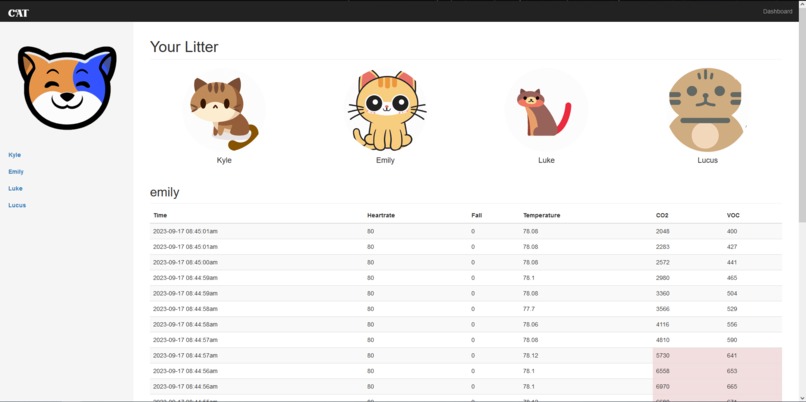Click Emily's yellow cat avatar
806x402 pixels.
coord(386,111)
